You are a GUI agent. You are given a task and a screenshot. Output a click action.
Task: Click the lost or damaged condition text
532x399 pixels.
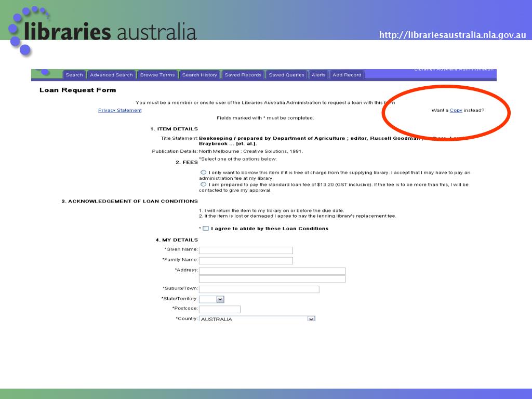point(298,216)
